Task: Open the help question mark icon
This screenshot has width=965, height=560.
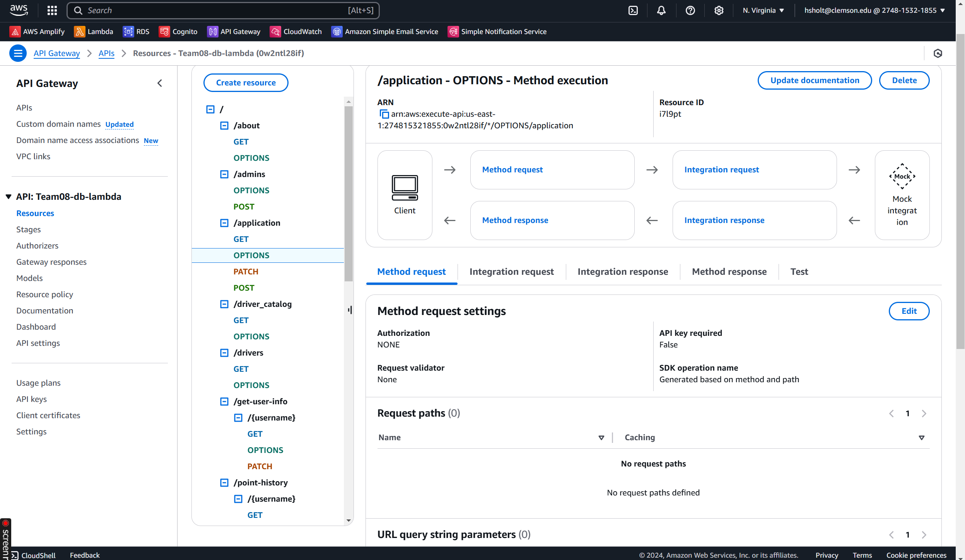Action: tap(690, 10)
